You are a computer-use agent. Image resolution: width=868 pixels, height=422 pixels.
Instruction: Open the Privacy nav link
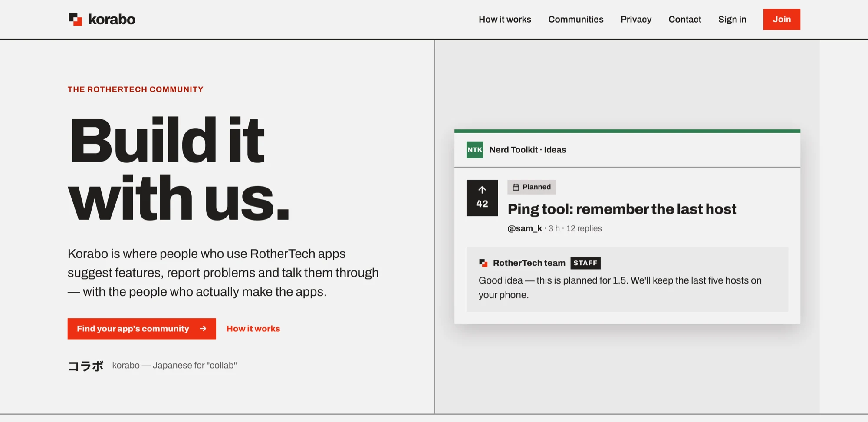[x=636, y=19]
